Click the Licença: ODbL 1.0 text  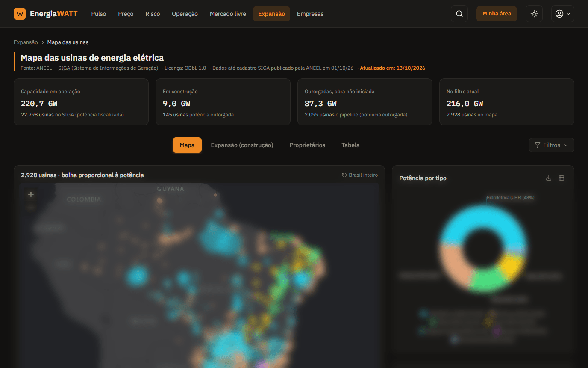click(185, 68)
